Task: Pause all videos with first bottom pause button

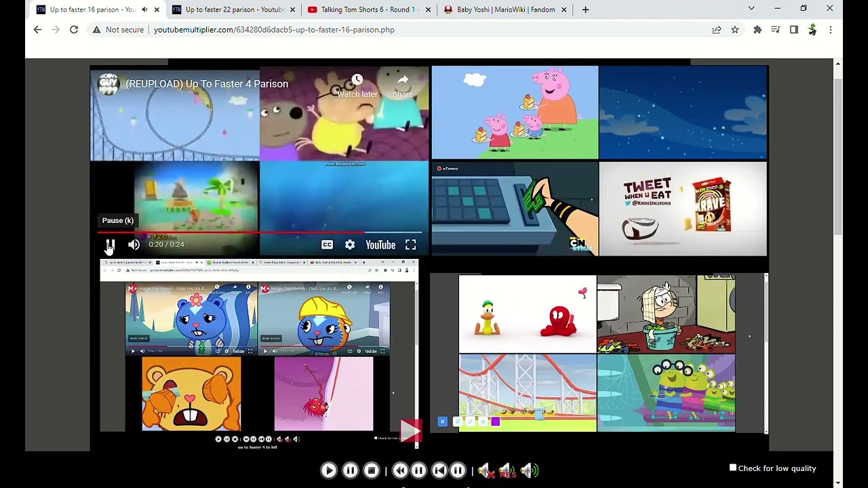Action: (350, 470)
